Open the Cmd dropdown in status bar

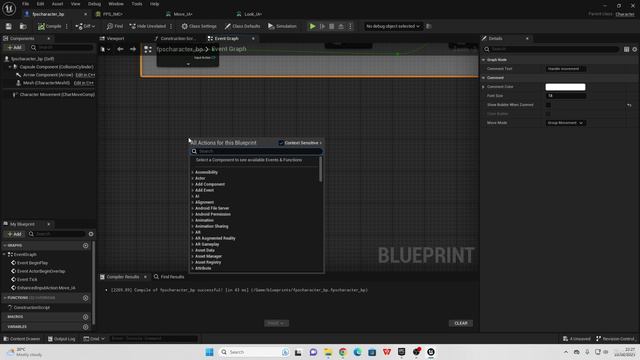tap(94, 339)
